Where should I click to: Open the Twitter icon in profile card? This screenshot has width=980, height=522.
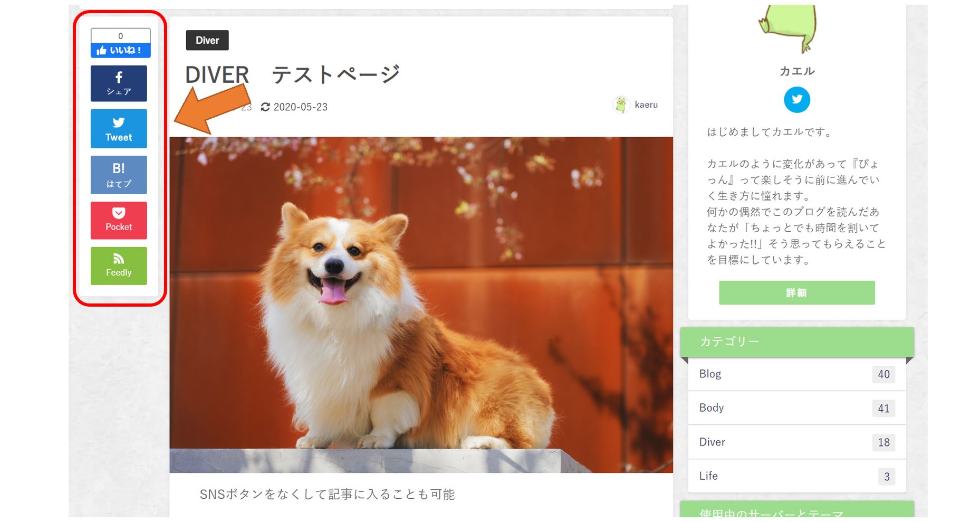pos(796,100)
